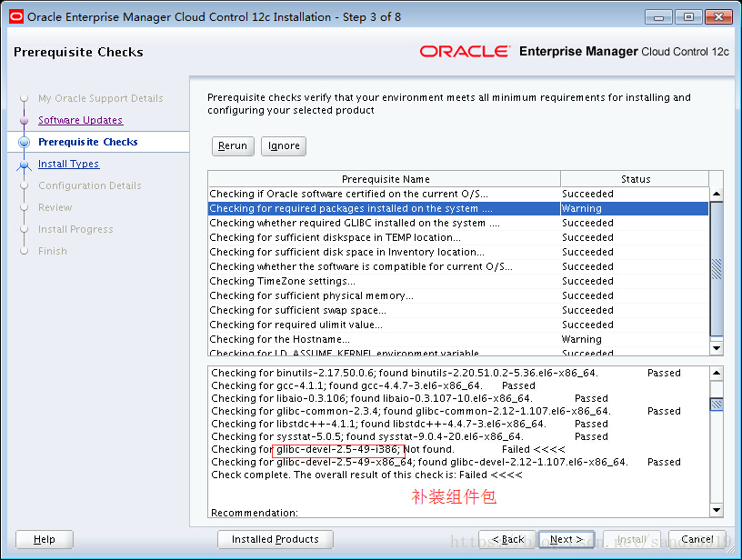Open the Install Types step link
The height and width of the screenshot is (560, 742).
click(x=68, y=164)
